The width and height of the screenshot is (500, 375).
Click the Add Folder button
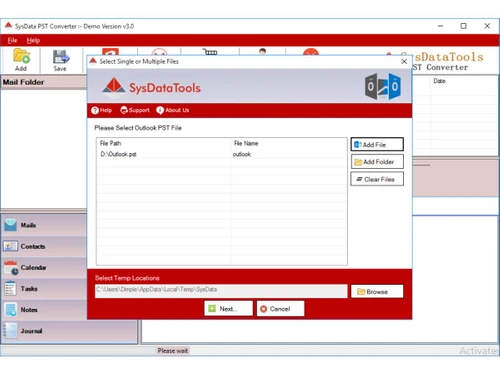(x=377, y=162)
